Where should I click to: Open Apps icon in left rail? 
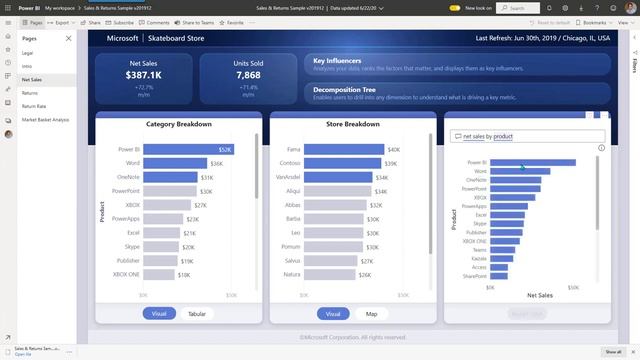8,76
